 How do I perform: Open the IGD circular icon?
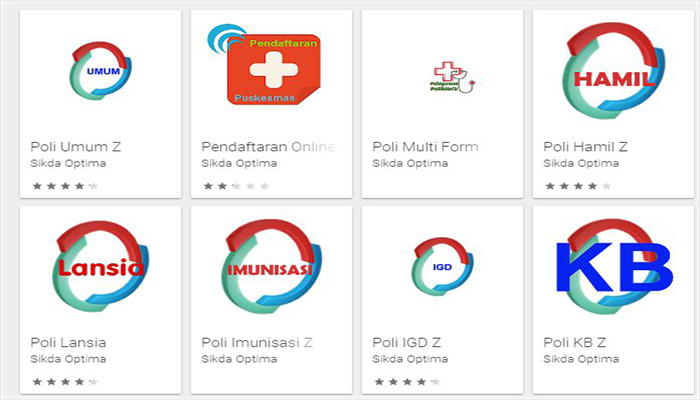[x=442, y=267]
